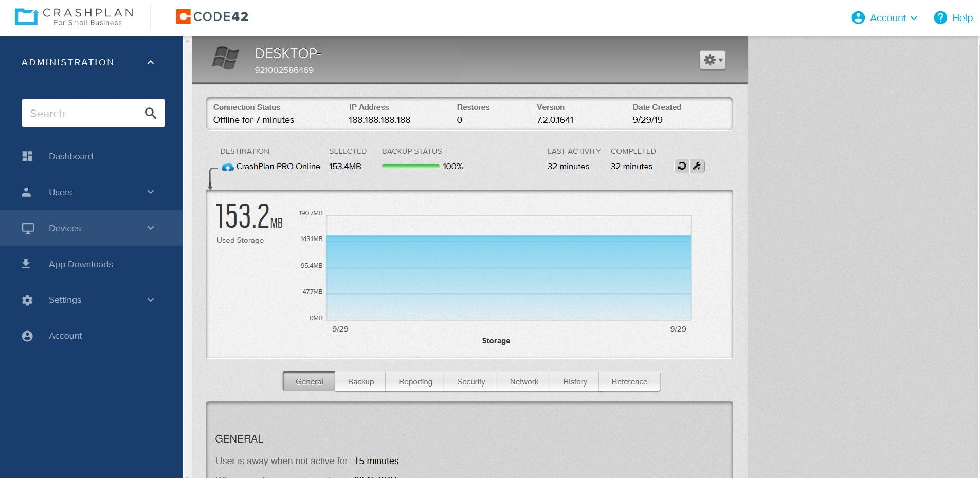Screen dimensions: 980x478
Task: Open the device actions gear dropdown
Action: click(713, 59)
